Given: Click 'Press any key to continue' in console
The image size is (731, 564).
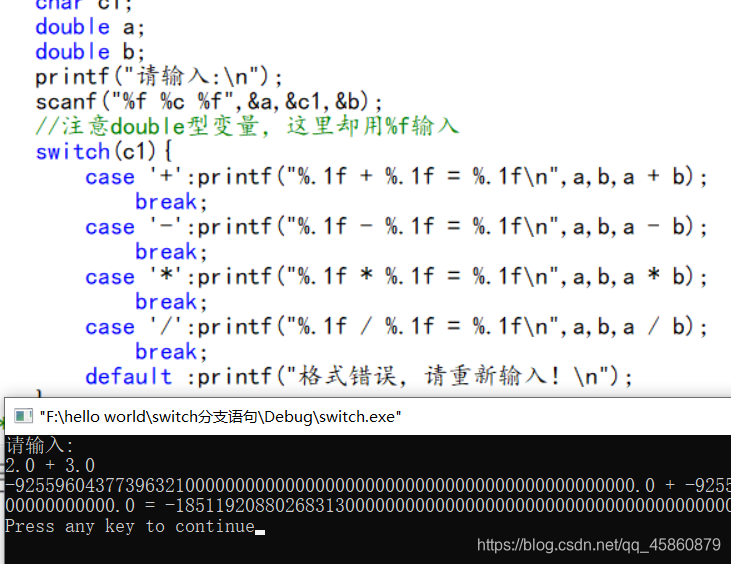Looking at the screenshot, I should (x=131, y=527).
